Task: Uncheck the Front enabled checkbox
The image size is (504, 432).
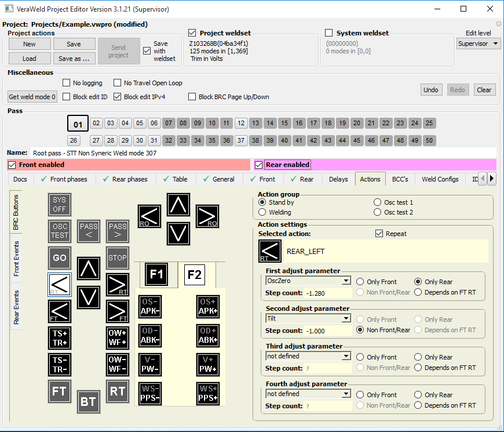Action: coord(12,165)
